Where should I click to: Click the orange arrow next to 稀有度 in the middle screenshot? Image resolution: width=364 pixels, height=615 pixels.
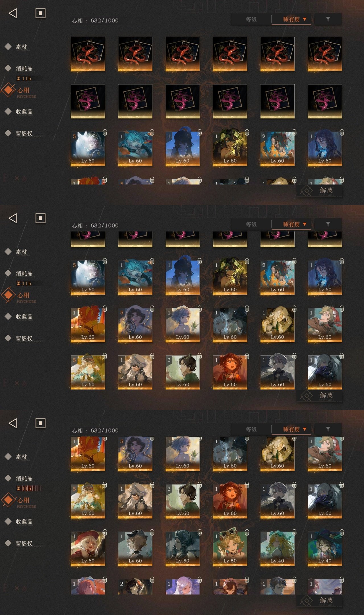305,224
